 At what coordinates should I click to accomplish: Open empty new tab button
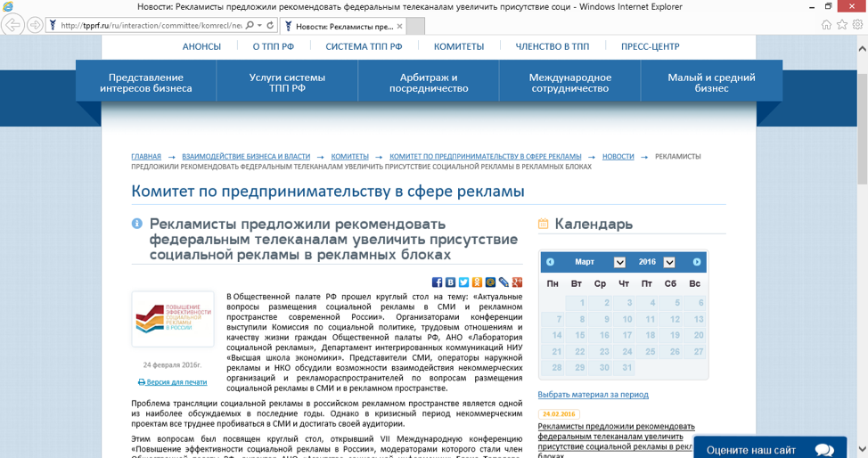[416, 26]
